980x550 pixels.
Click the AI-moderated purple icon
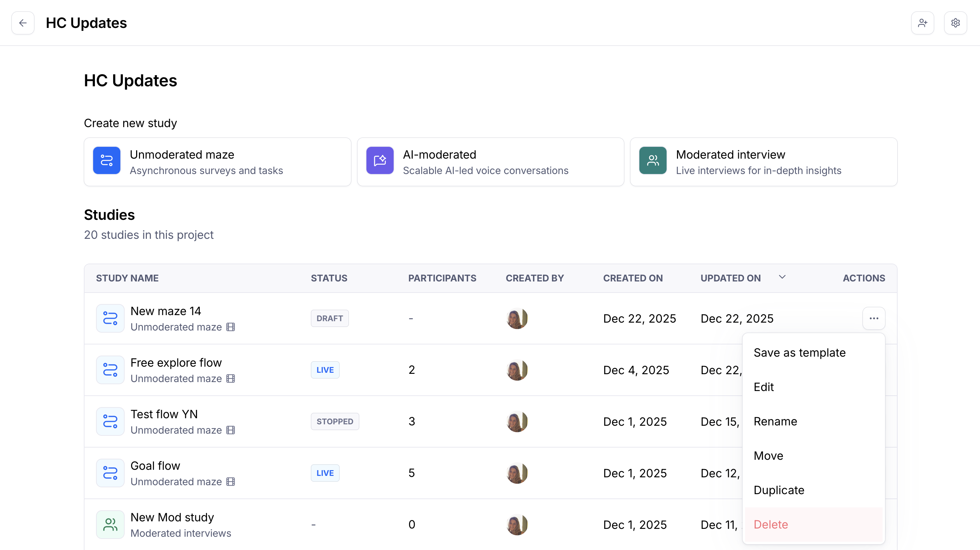tap(380, 160)
